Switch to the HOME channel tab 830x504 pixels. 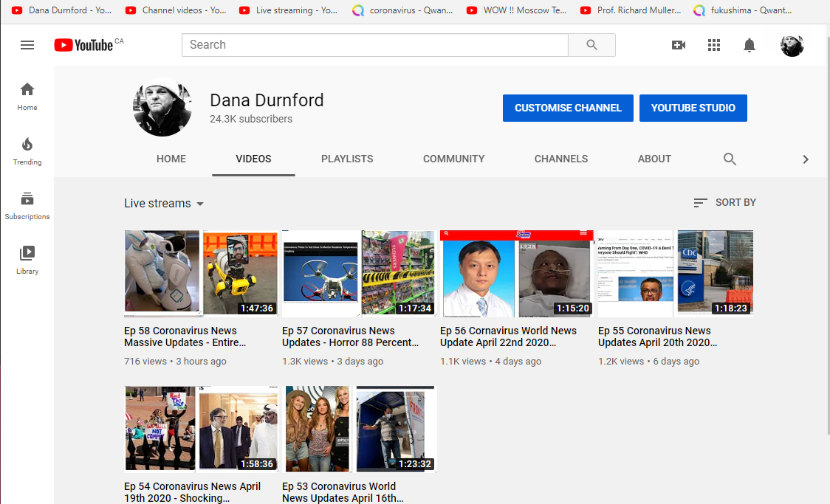point(171,159)
